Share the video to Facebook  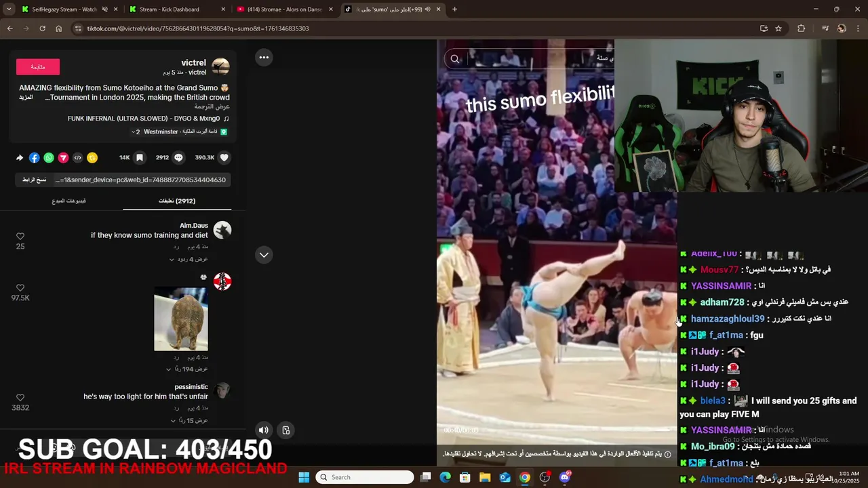click(x=34, y=157)
